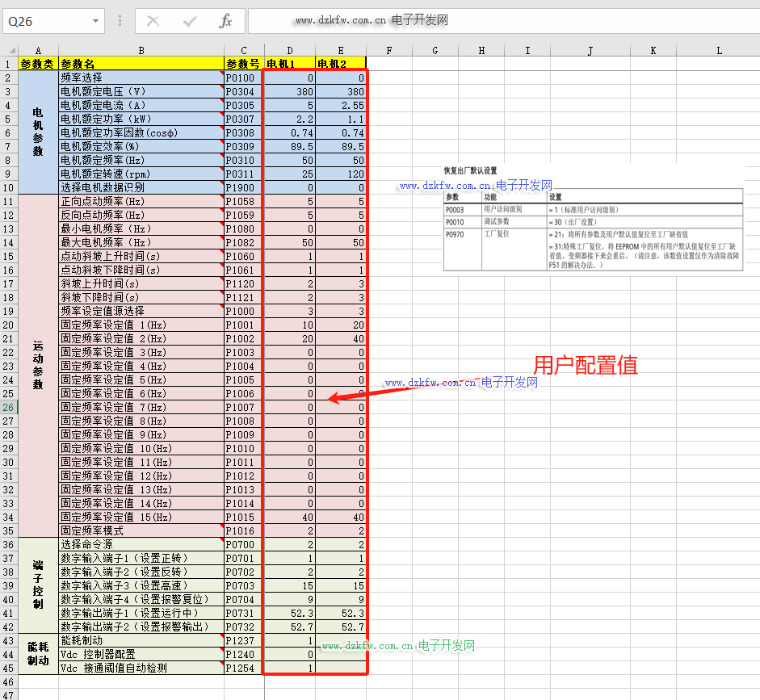Screen dimensions: 760x700
Task: Click the Enter checkmark icon in formula bar
Action: pos(189,22)
